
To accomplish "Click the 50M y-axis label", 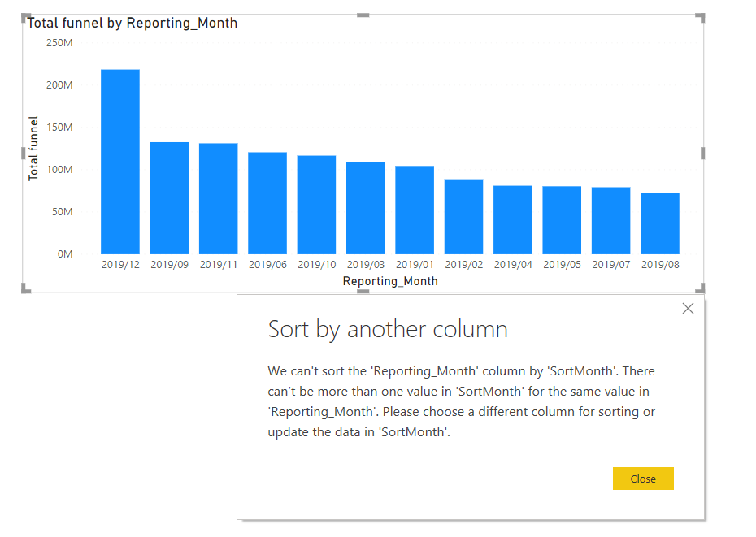I will pyautogui.click(x=63, y=211).
